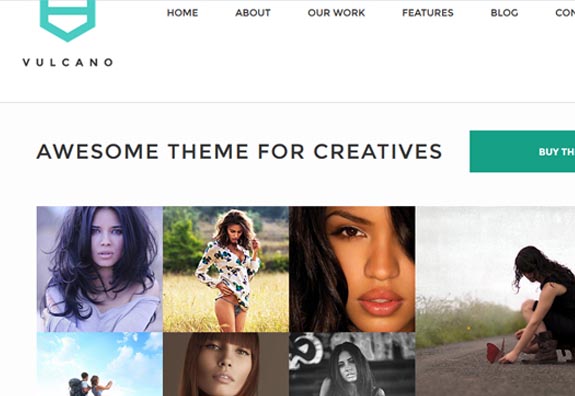Open the Home menu item
The image size is (575, 396).
coord(182,13)
